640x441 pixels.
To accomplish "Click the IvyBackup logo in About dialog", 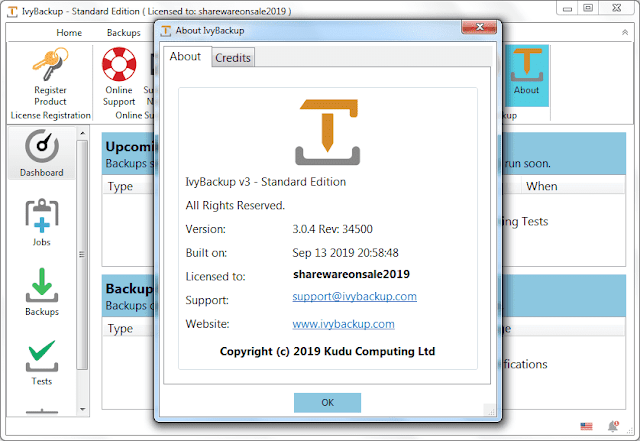I will tap(328, 131).
